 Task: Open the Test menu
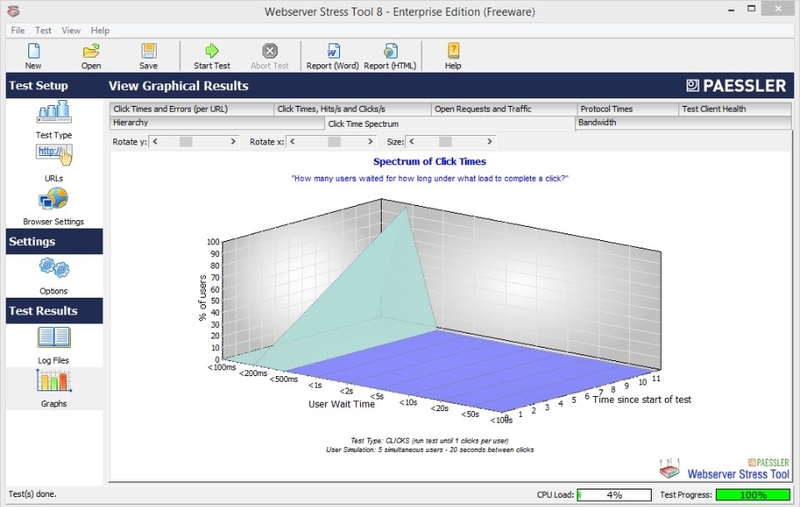pyautogui.click(x=43, y=31)
